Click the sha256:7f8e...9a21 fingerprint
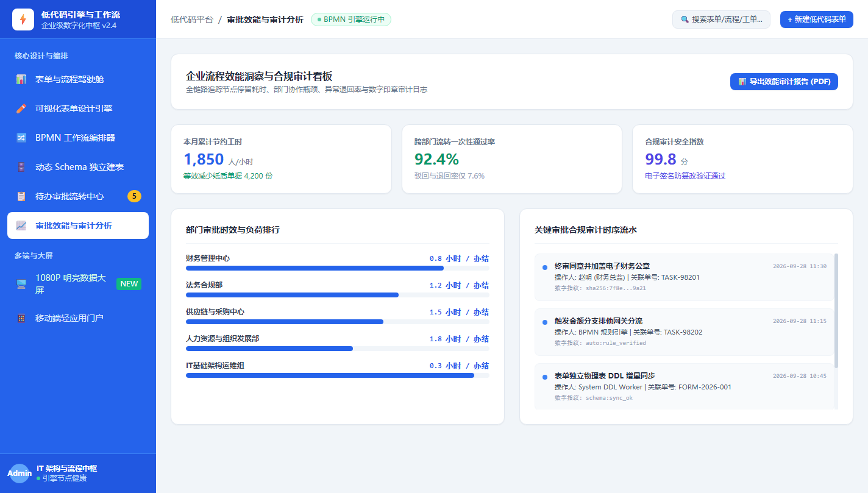Screen dimensions: 868x493 coord(616,288)
